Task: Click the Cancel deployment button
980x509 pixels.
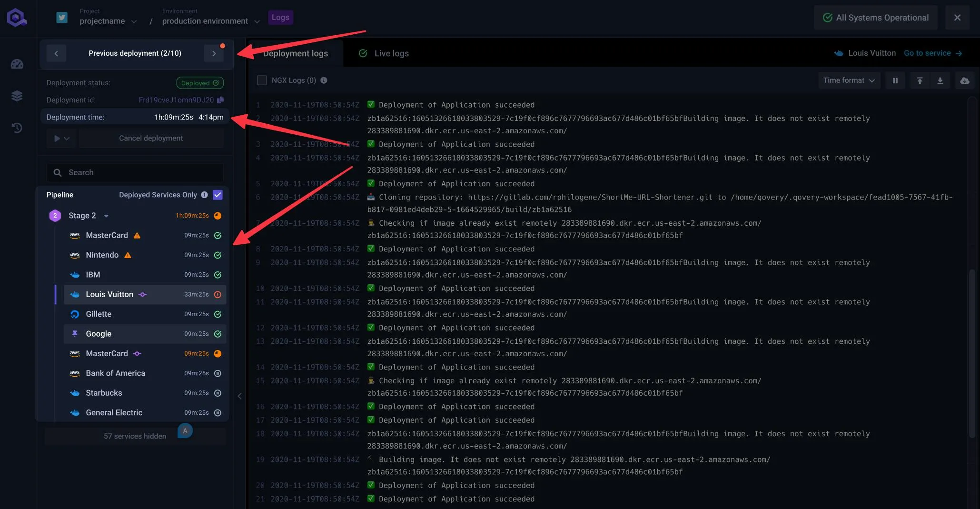Action: coord(151,138)
